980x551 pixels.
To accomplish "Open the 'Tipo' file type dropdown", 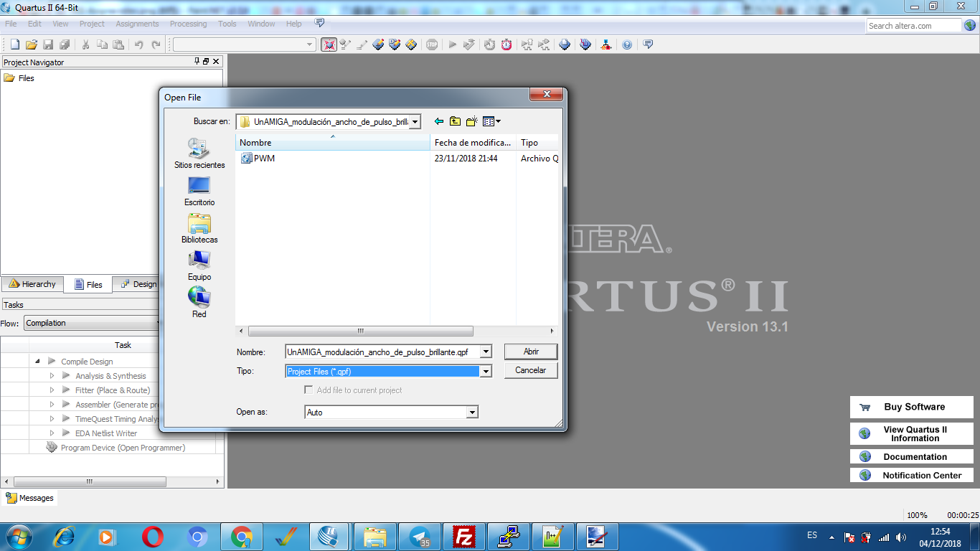I will click(x=486, y=372).
